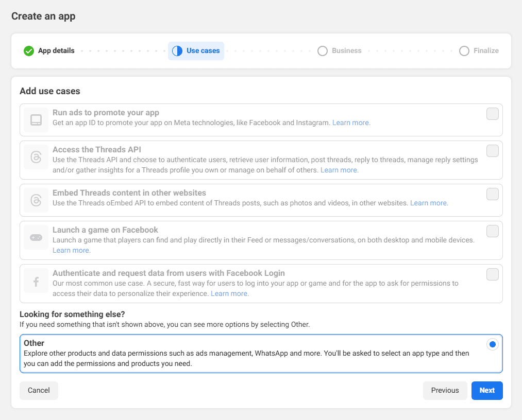Click the Launch a game on Facebook title
This screenshot has height=420, width=522.
[x=105, y=230]
